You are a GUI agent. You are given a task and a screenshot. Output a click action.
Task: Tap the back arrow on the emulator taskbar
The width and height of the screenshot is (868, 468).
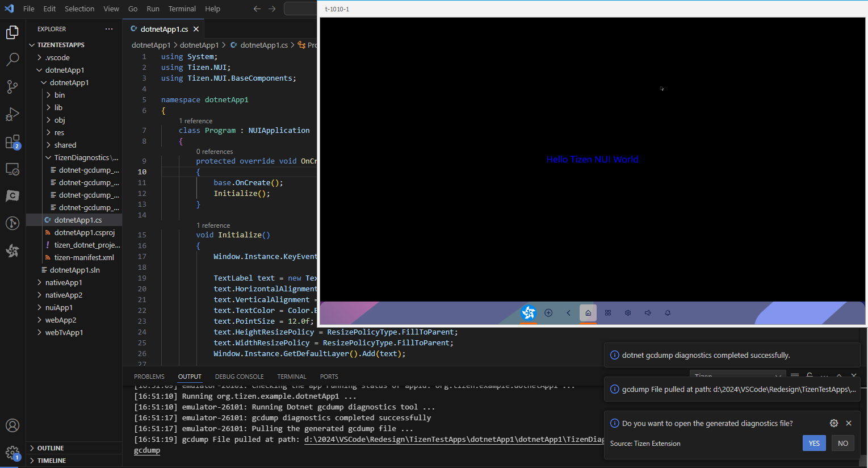point(568,313)
